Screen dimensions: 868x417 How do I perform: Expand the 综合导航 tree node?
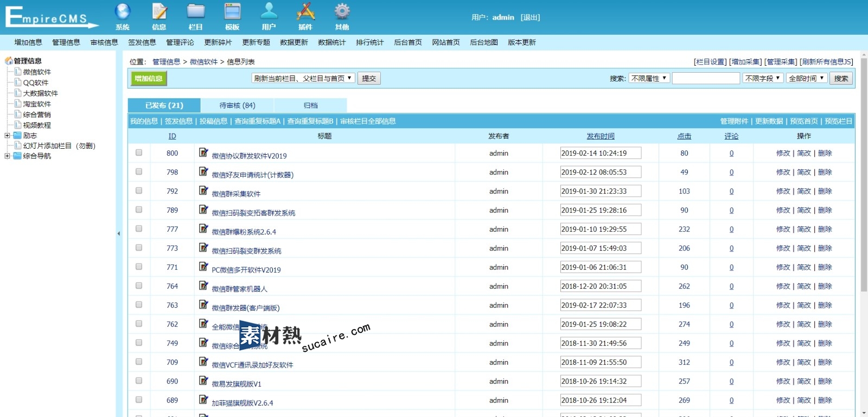[8, 156]
